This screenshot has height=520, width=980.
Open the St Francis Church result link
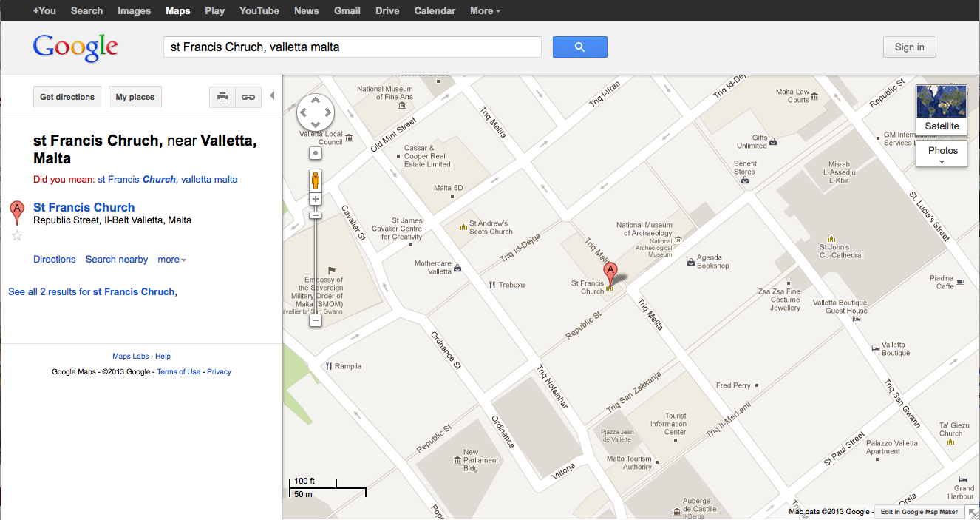[84, 207]
